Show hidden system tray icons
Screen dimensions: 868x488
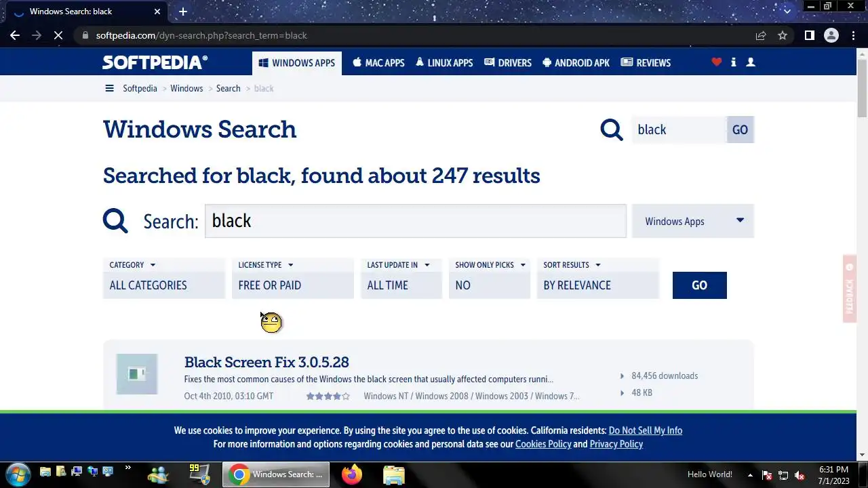click(x=750, y=474)
